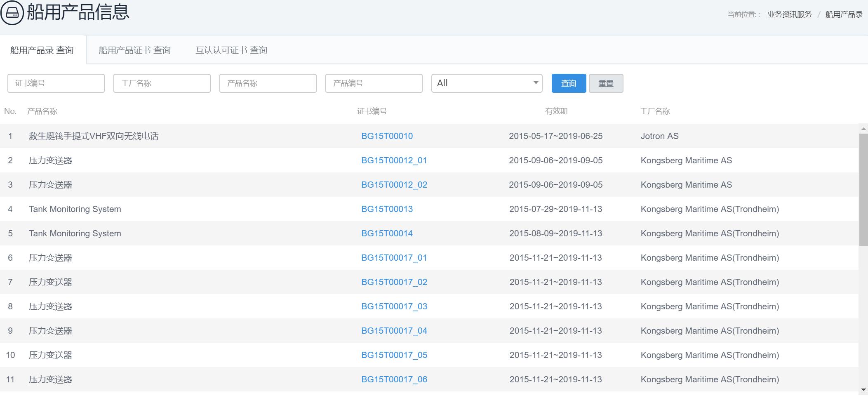Open certificate BG15T00017_06
The width and height of the screenshot is (868, 398).
point(394,379)
